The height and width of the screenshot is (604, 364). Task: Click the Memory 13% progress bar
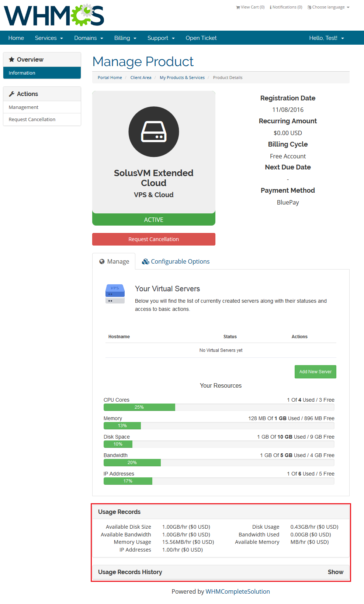(x=122, y=426)
